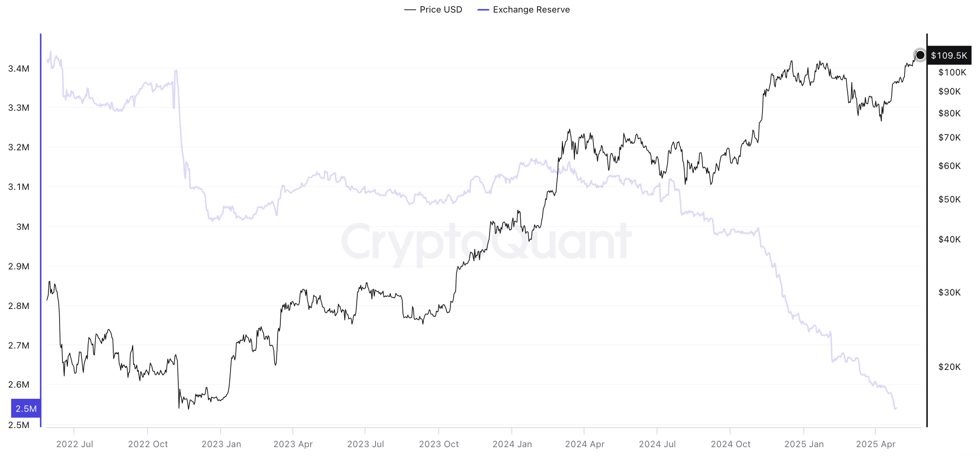Click the current price dot marker
Screen dimensions: 980x456
click(x=920, y=55)
